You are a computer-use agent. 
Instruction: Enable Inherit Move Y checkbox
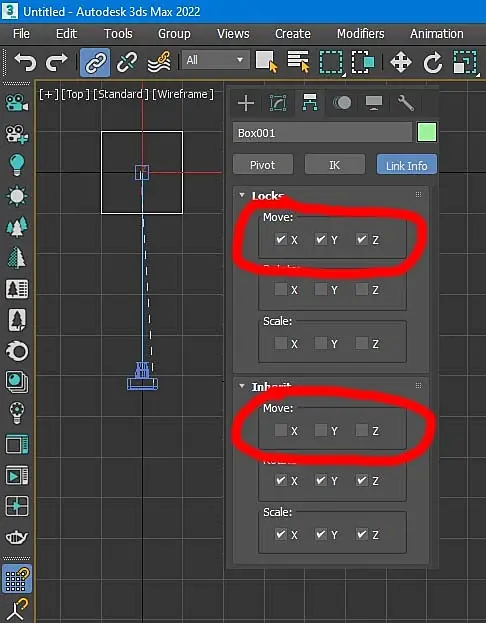pos(321,430)
